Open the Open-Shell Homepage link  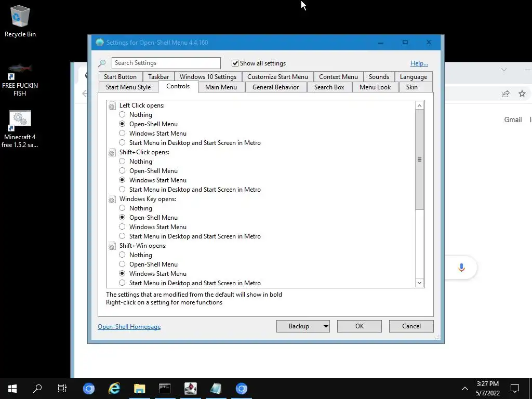(129, 327)
